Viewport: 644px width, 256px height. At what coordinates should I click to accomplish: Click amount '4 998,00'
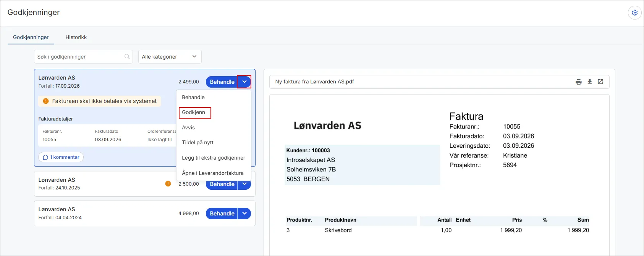pos(189,214)
